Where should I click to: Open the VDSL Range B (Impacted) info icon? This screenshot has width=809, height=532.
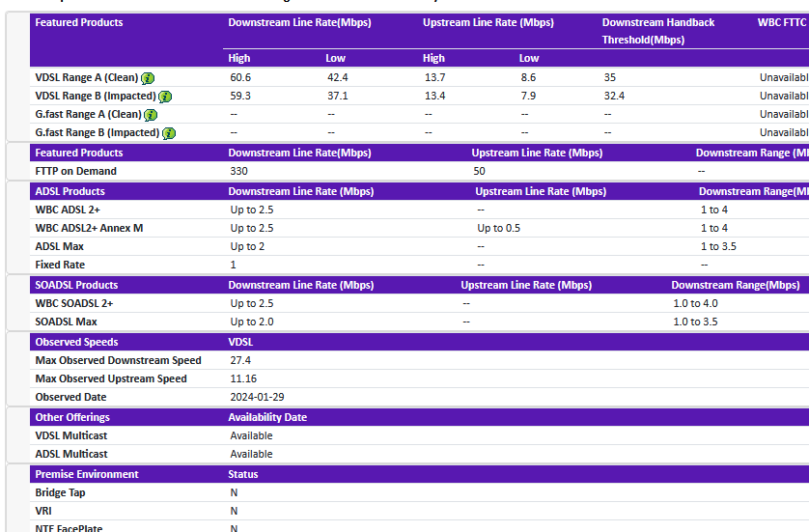pyautogui.click(x=165, y=97)
